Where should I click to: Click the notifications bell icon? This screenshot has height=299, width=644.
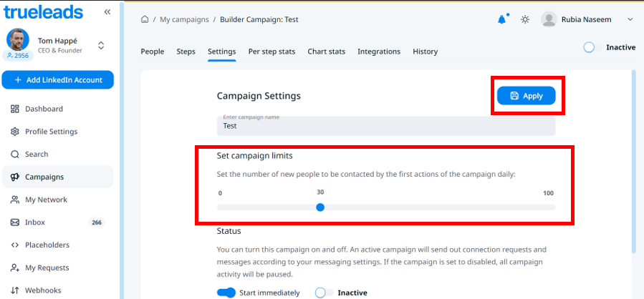click(501, 19)
